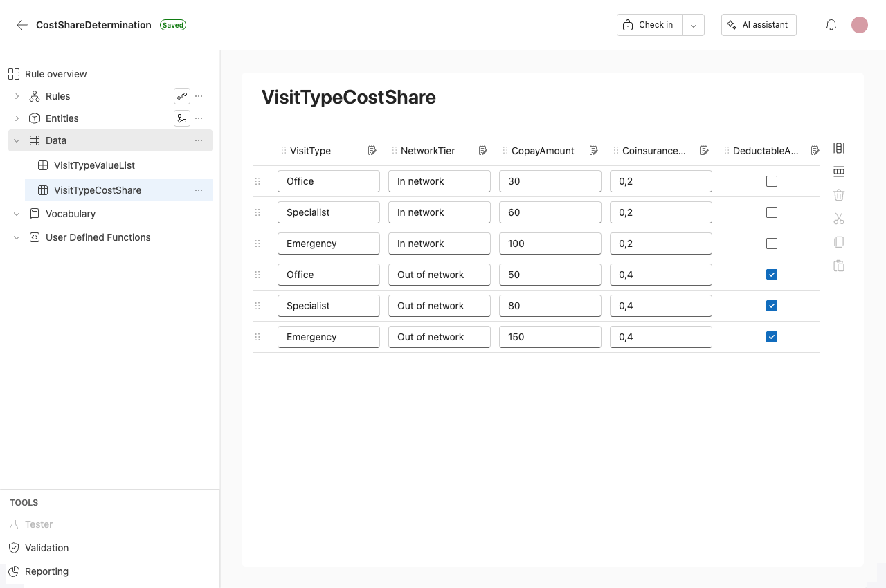This screenshot has width=886, height=588.
Task: Click the copy icon in the right toolbar
Action: point(838,241)
